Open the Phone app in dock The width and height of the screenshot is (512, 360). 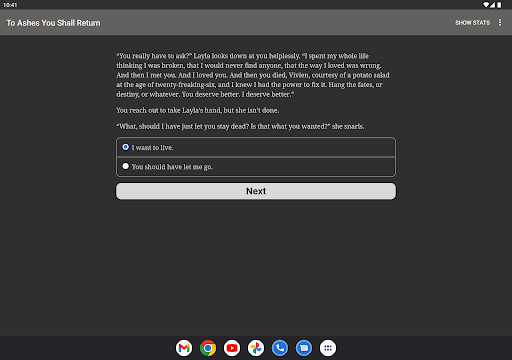click(x=280, y=348)
